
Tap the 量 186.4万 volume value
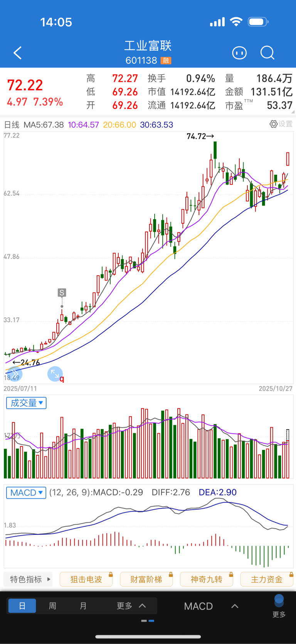pos(274,78)
